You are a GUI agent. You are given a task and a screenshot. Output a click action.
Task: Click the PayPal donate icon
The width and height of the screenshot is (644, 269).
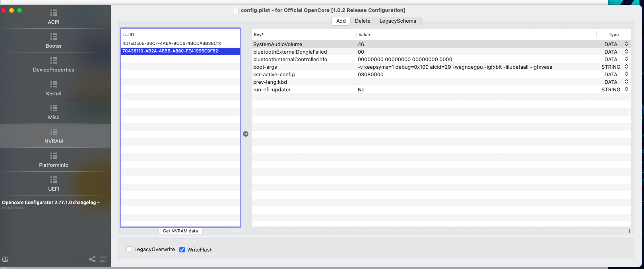click(x=103, y=259)
